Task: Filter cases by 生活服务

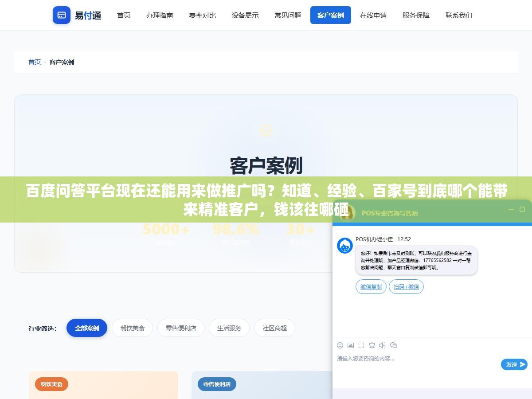Action: pos(229,328)
